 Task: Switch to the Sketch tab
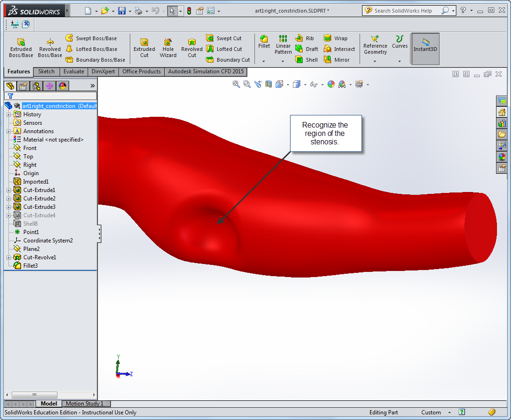[46, 71]
